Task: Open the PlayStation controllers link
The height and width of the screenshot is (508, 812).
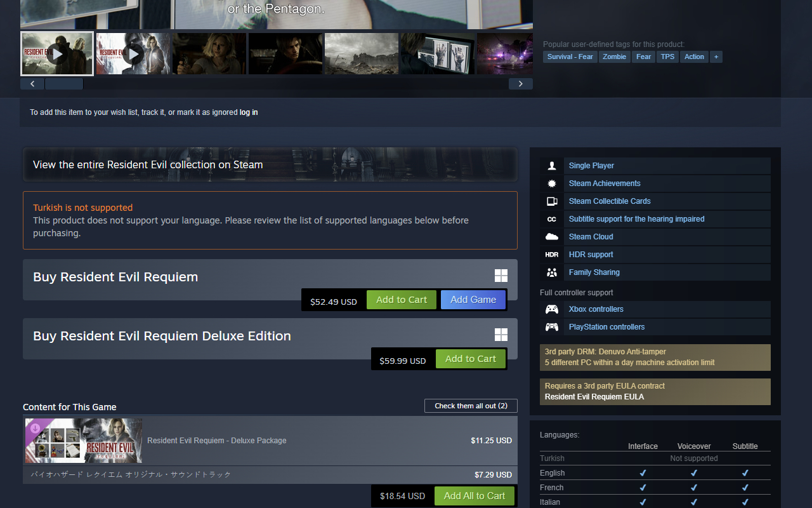Action: [606, 327]
